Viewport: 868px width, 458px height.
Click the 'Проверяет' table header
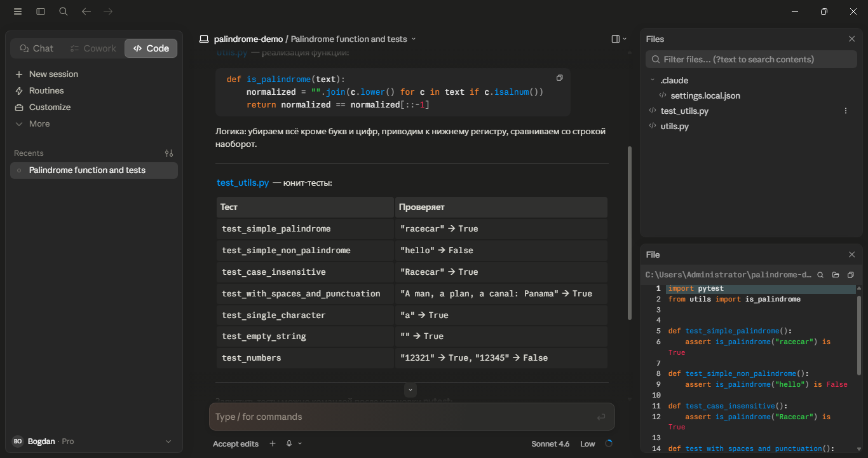(501, 207)
